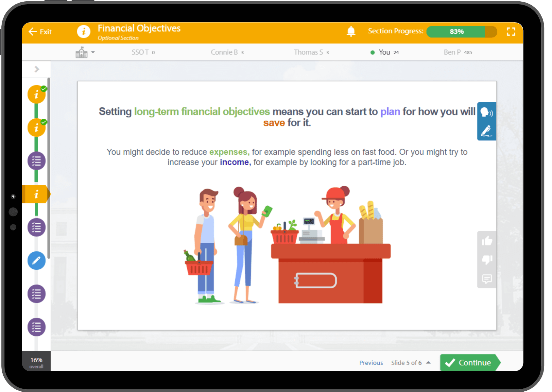Screen dimensions: 552x392
Task: Click the info icon beside Financial Objectives
Action: [x=84, y=32]
